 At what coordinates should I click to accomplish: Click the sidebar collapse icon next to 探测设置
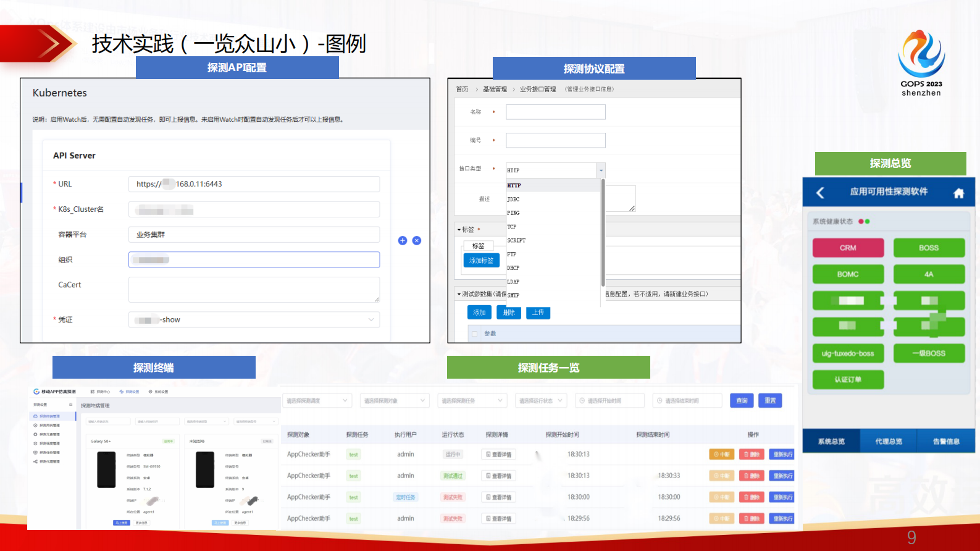point(71,405)
